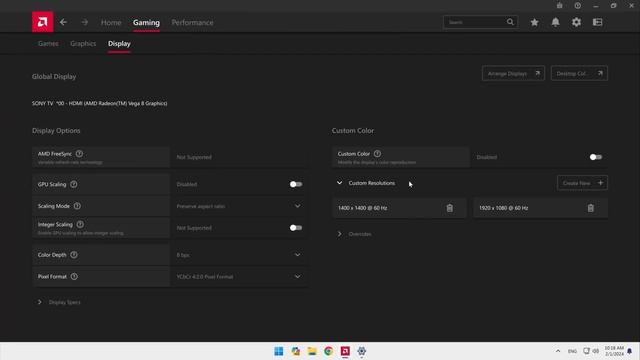Expand Display Specs section
Image resolution: width=640 pixels, height=360 pixels.
point(40,302)
